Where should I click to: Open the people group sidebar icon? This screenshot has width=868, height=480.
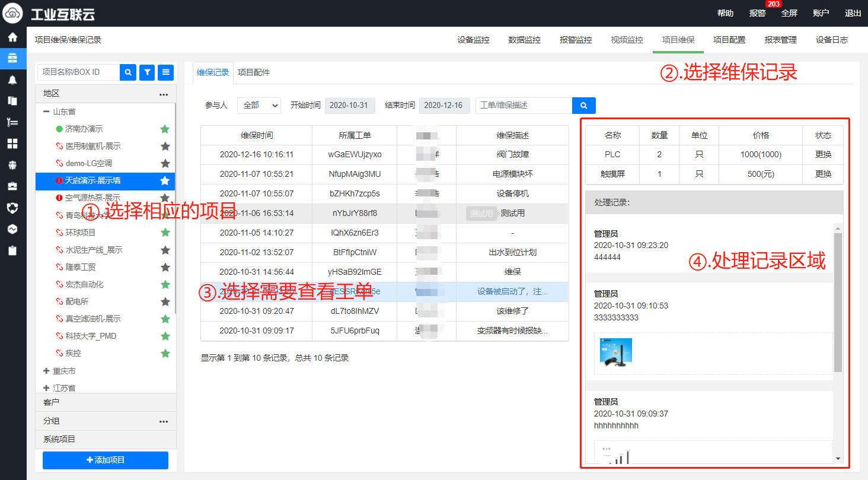tap(12, 165)
